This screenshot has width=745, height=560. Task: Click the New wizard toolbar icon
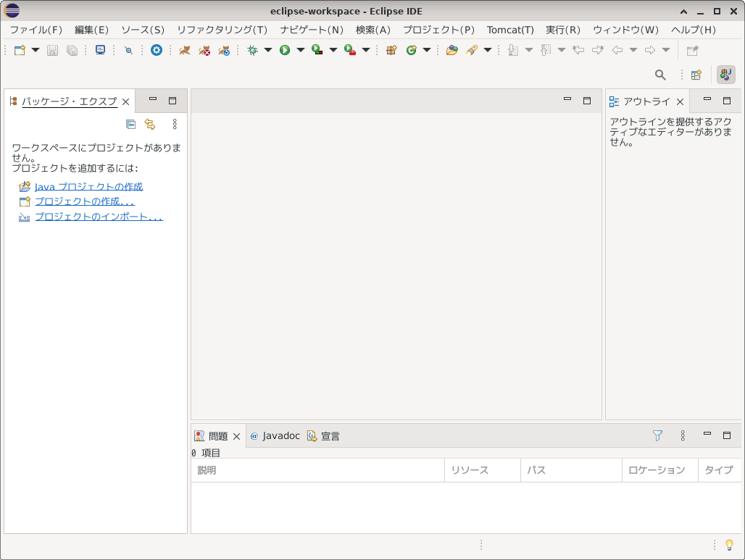click(20, 50)
